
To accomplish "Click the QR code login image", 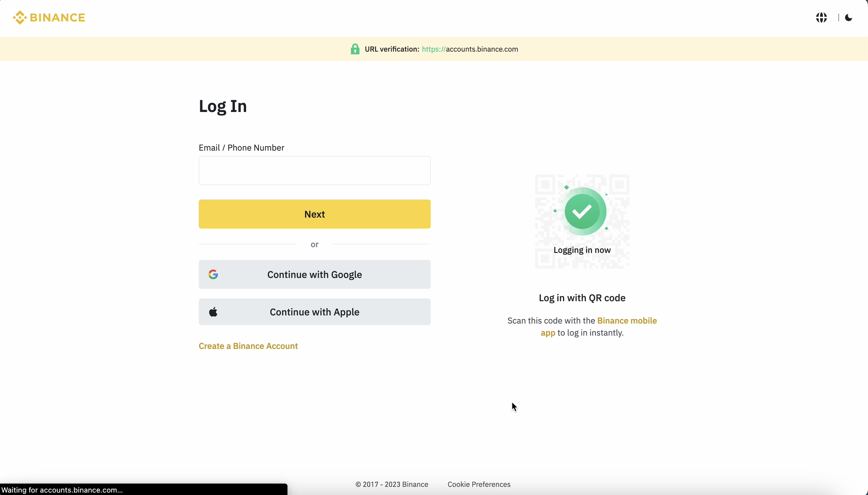I will click(x=582, y=221).
